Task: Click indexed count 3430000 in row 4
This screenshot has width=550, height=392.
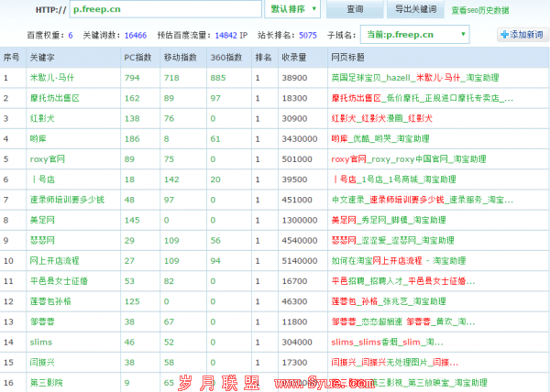Action: click(300, 138)
